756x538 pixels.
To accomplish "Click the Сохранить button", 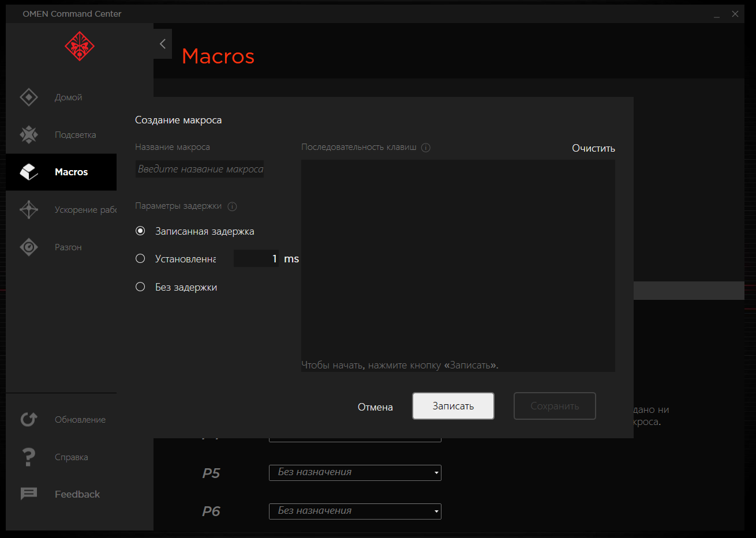I will click(x=555, y=406).
